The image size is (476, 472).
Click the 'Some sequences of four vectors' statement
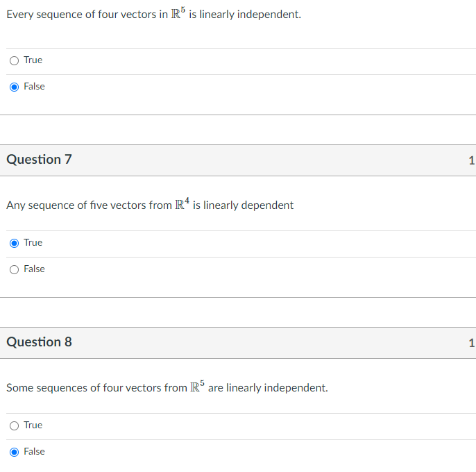pos(167,387)
